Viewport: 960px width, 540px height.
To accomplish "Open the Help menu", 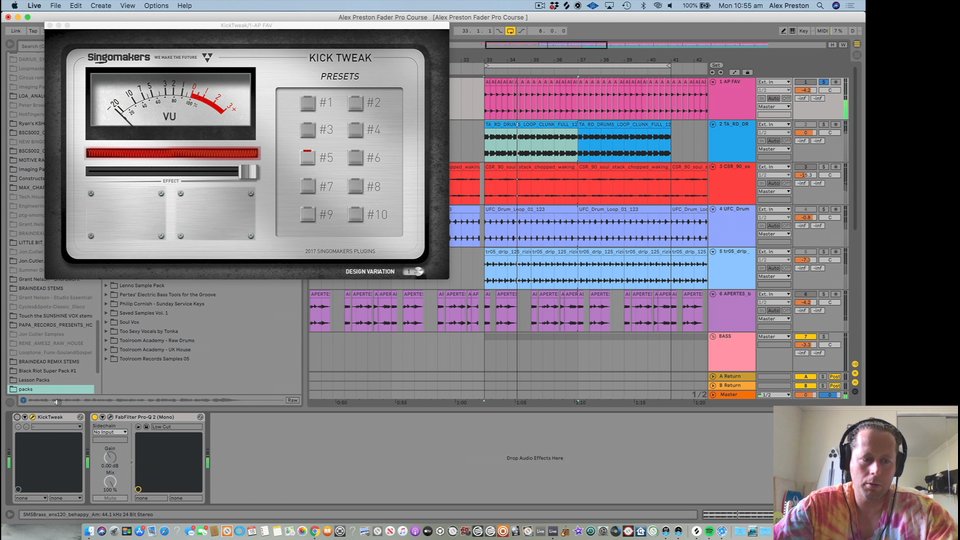I will pyautogui.click(x=184, y=6).
